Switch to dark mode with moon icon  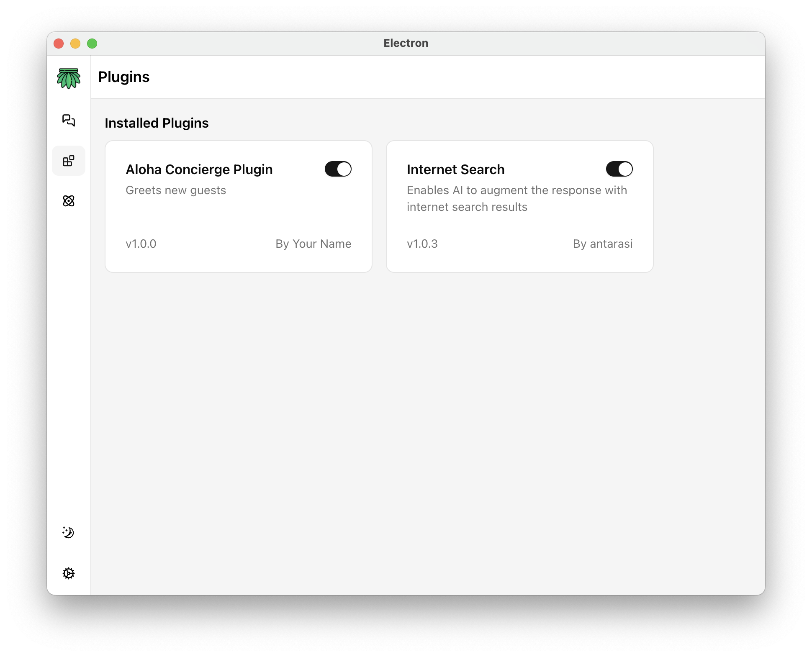point(68,532)
